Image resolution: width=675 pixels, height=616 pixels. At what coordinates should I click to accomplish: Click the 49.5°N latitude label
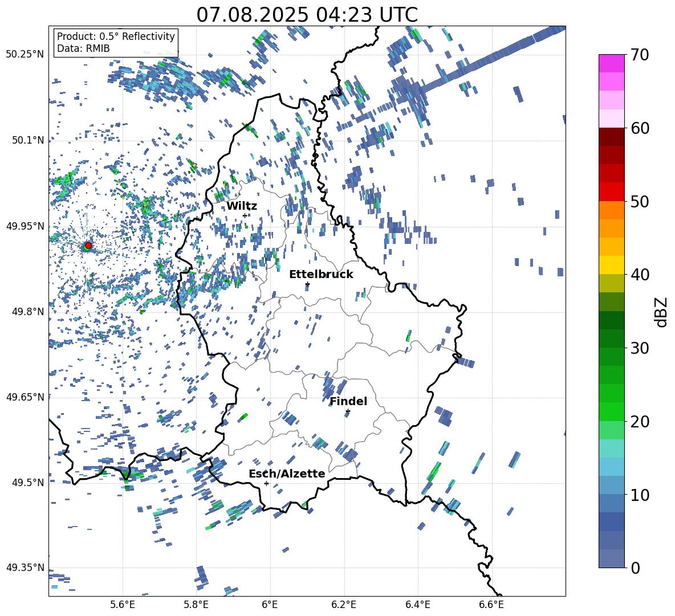click(28, 482)
